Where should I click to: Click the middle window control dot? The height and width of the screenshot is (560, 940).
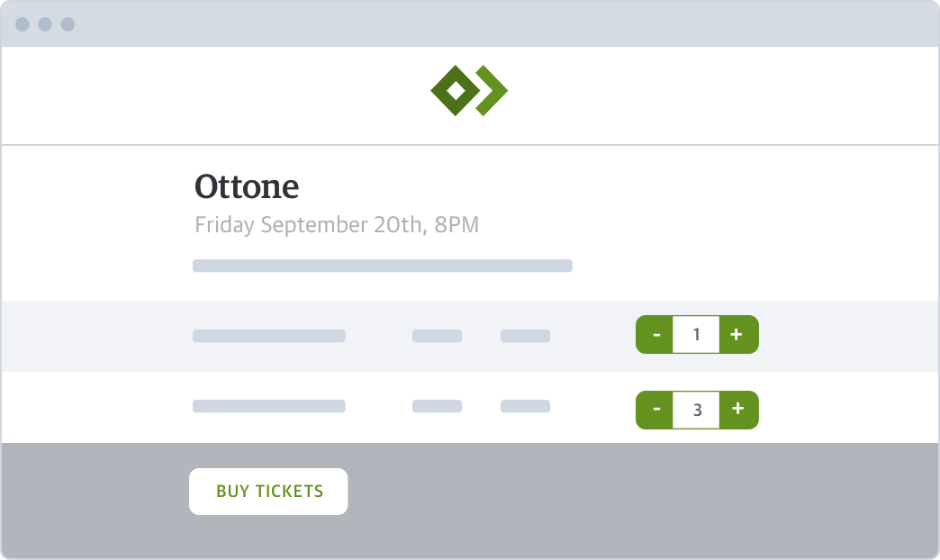point(45,24)
